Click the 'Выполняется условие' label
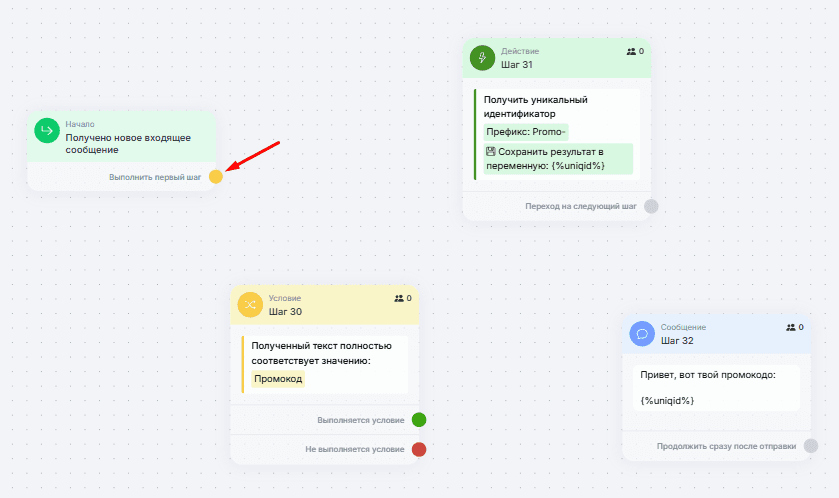Screen dimensions: 839x498 pyautogui.click(x=361, y=420)
